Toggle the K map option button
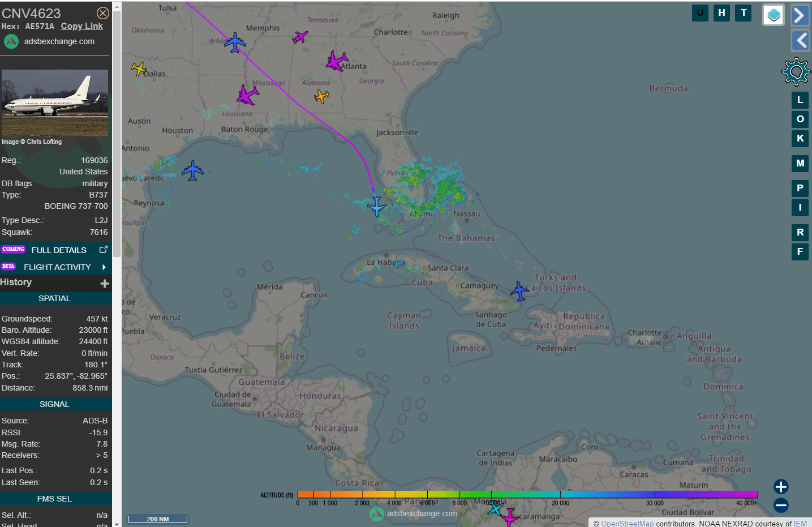Image resolution: width=812 pixels, height=527 pixels. [x=800, y=139]
